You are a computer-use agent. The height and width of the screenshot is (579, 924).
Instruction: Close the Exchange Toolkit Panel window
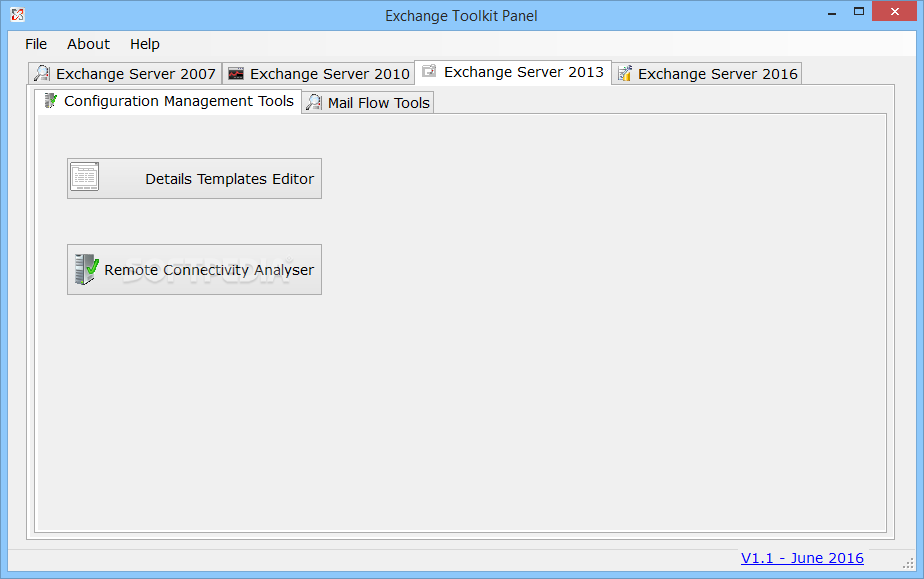(x=895, y=12)
